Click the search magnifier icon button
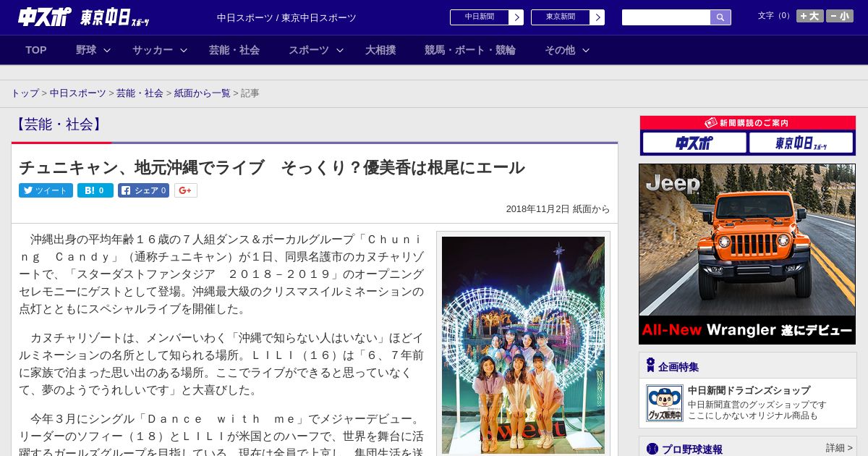 click(x=720, y=17)
